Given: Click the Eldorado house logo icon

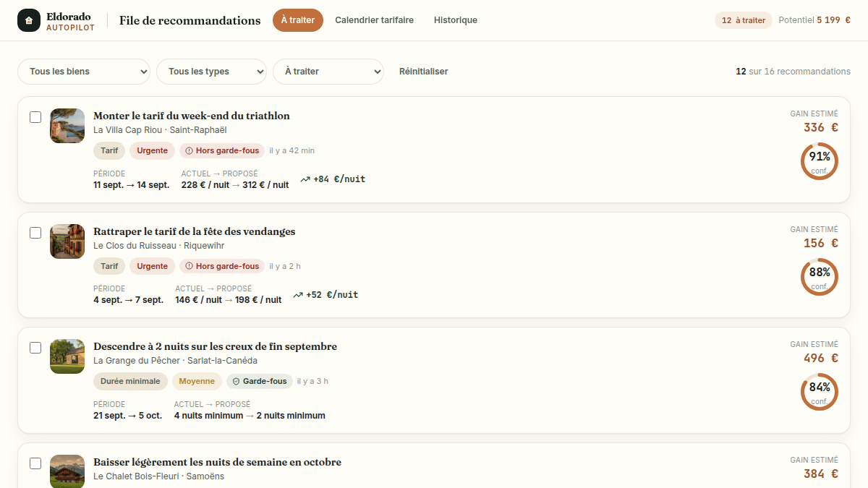Looking at the screenshot, I should (29, 20).
